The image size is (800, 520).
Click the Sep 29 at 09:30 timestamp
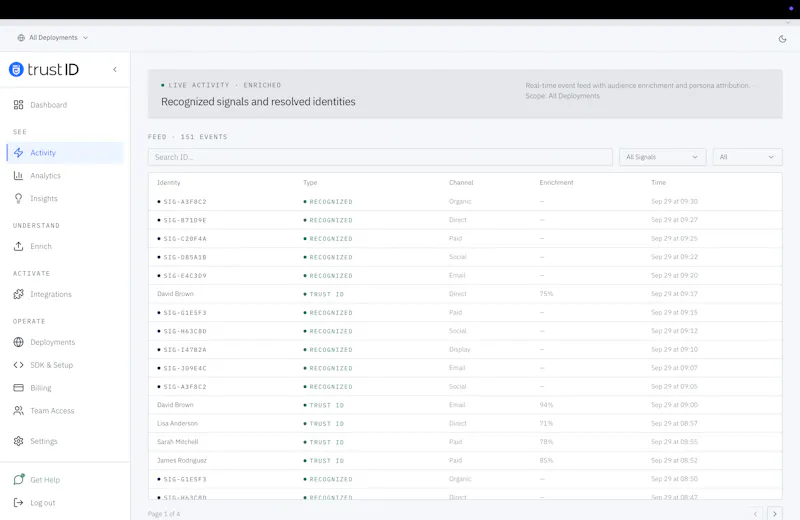tap(674, 202)
